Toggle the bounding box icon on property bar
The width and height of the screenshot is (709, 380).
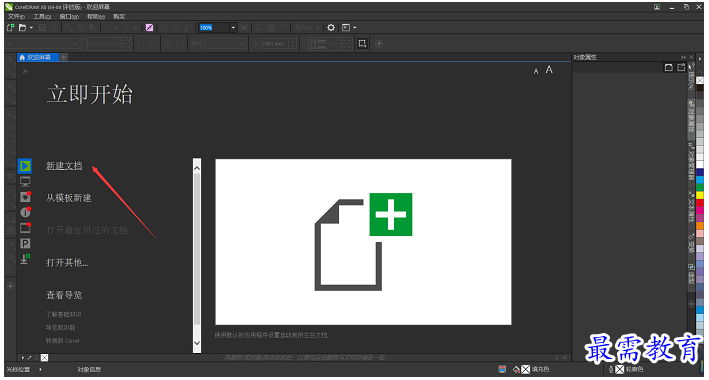362,43
